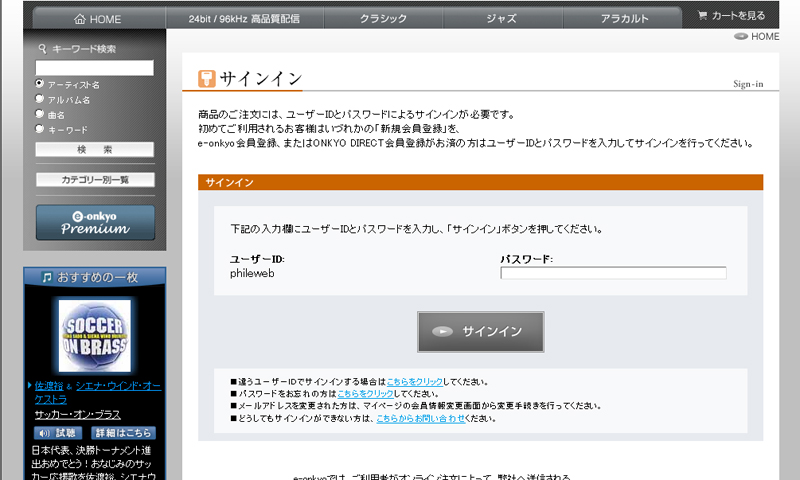The width and height of the screenshot is (800, 480).
Task: Select the アーティスト名 radio button
Action: tap(39, 83)
